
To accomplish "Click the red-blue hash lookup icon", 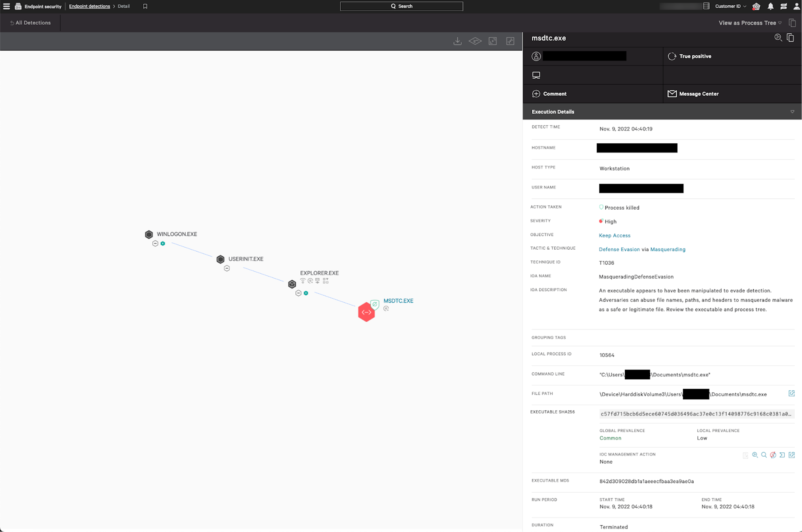I will coord(773,455).
